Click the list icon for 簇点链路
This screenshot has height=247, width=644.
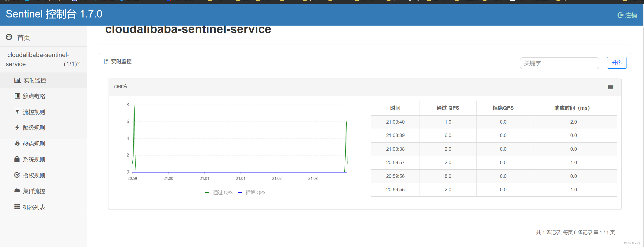click(17, 96)
